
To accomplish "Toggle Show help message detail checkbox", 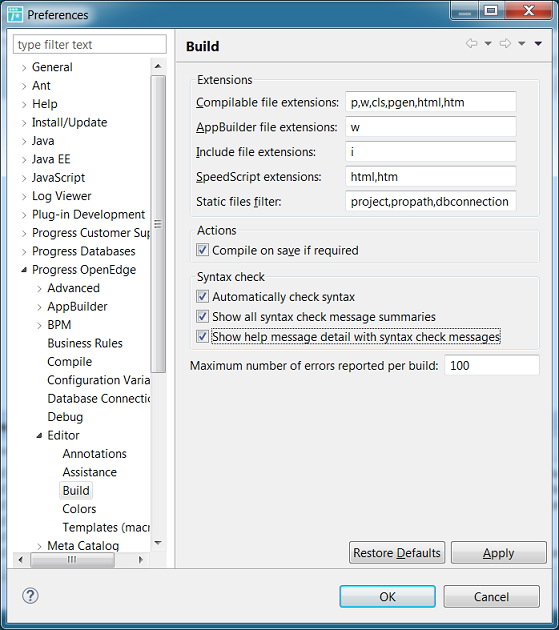I will (x=202, y=336).
